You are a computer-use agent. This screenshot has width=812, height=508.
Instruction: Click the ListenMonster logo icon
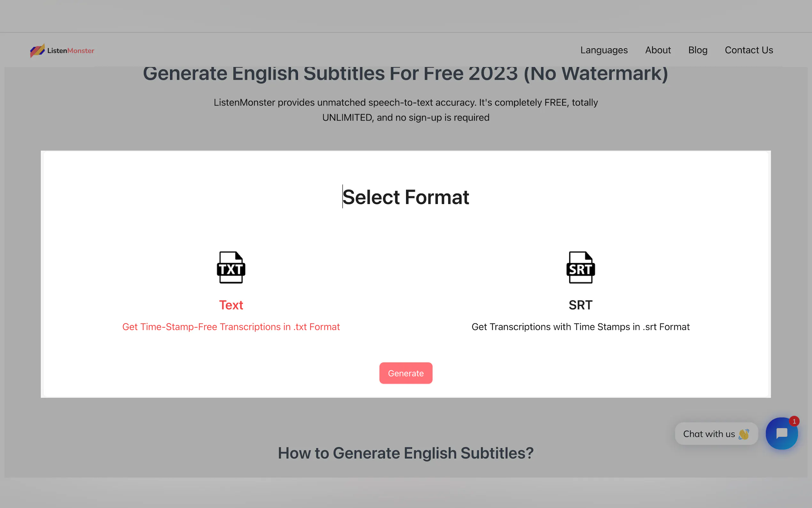37,51
